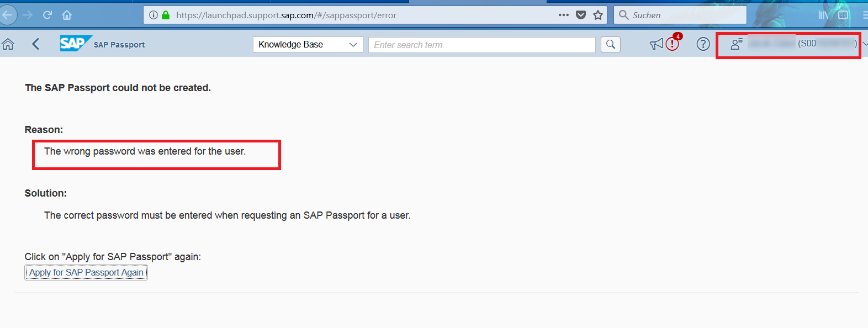Click the Enter search term field
The width and height of the screenshot is (868, 328).
(482, 45)
